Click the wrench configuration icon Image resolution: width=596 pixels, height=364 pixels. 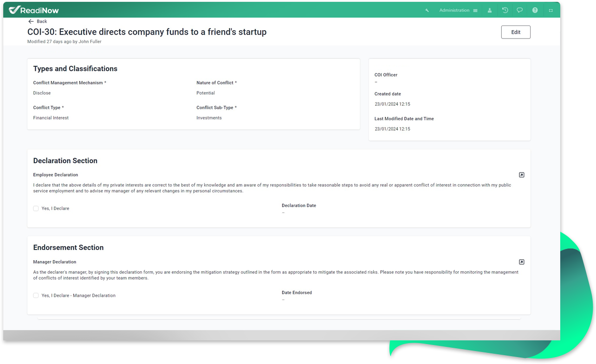[x=427, y=10]
